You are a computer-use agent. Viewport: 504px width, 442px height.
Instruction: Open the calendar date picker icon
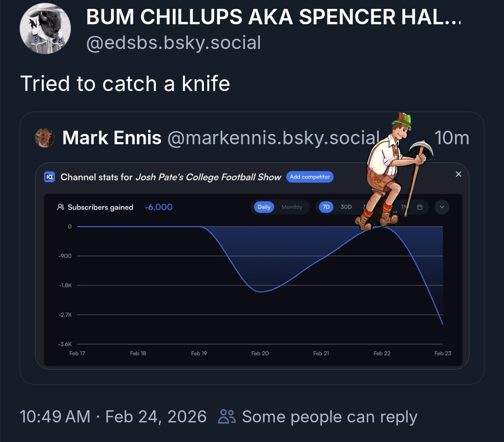420,207
